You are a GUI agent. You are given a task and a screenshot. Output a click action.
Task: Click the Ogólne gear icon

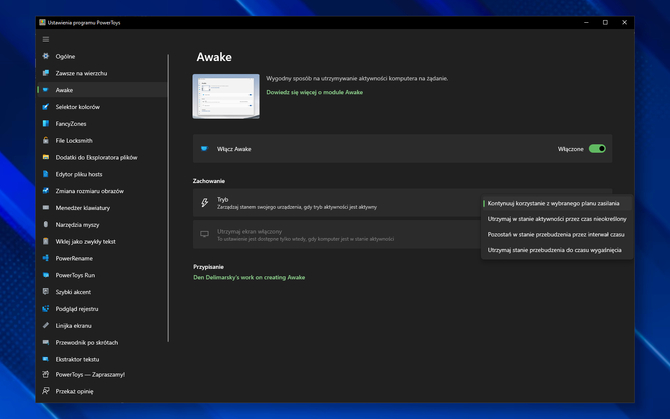coord(46,56)
